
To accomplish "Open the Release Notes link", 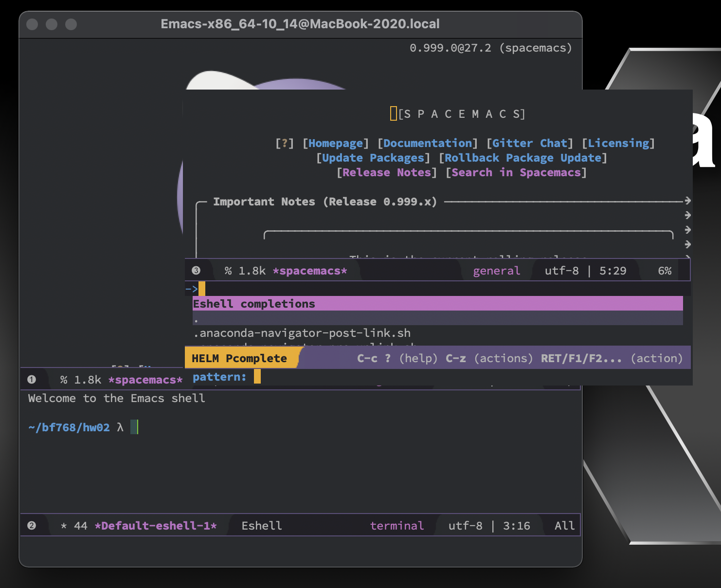I will (386, 172).
